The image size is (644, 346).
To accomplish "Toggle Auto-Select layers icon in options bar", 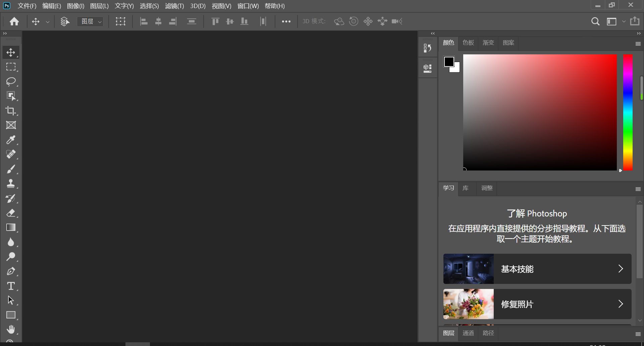I will click(65, 21).
